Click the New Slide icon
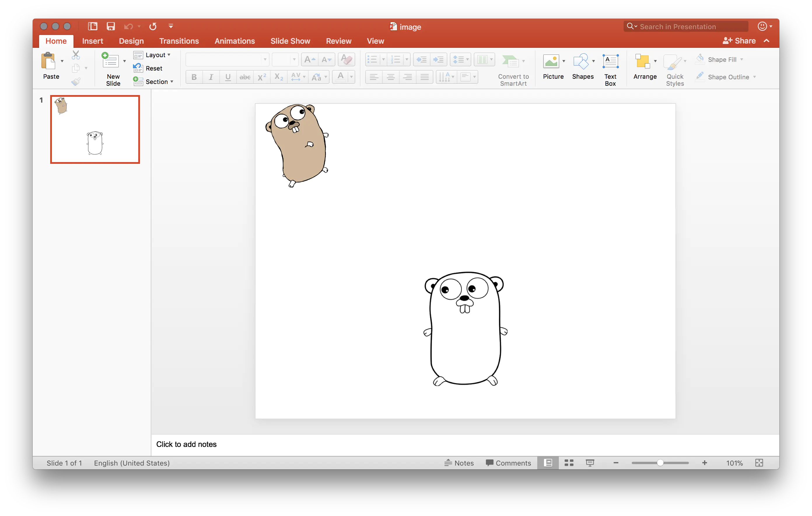Screen dimensions: 812x516 coord(111,61)
